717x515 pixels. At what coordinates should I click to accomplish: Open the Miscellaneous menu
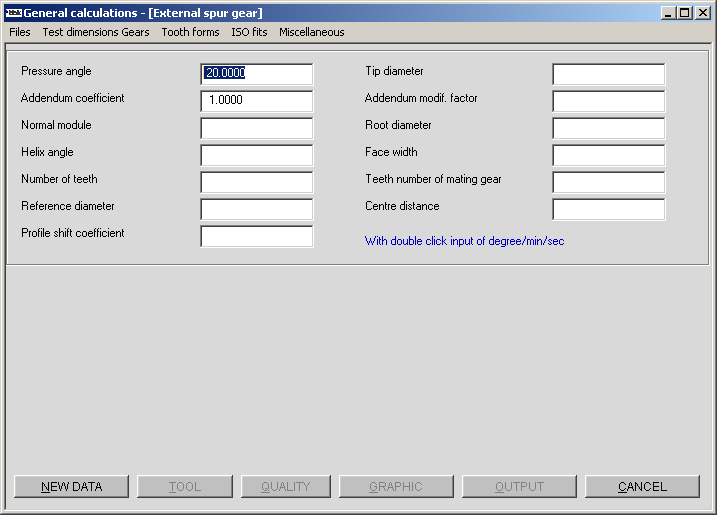(x=311, y=32)
